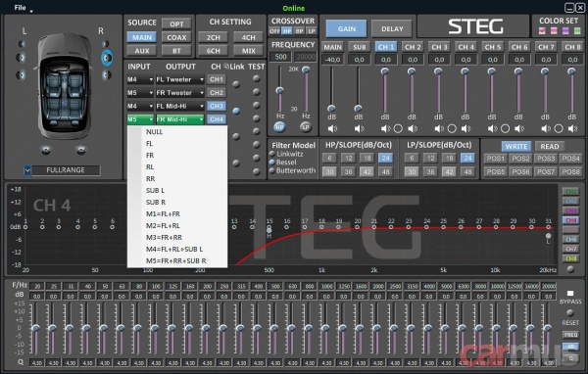The width and height of the screenshot is (588, 374).
Task: Click the first color set swatch
Action: point(542,30)
